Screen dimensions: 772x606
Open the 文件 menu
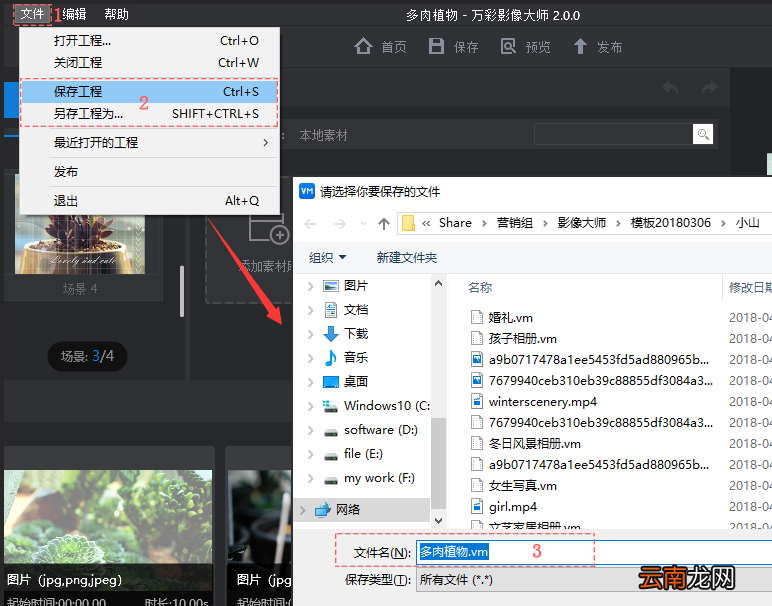pos(32,14)
